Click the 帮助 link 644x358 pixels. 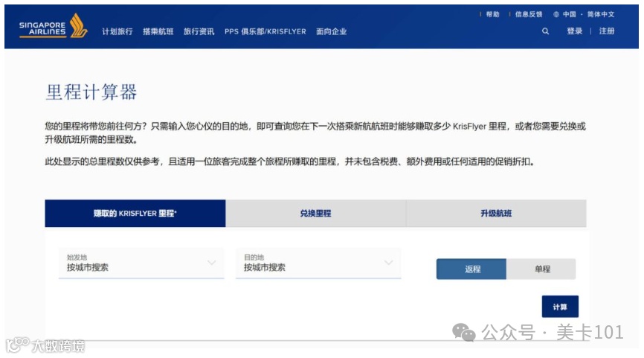[492, 14]
